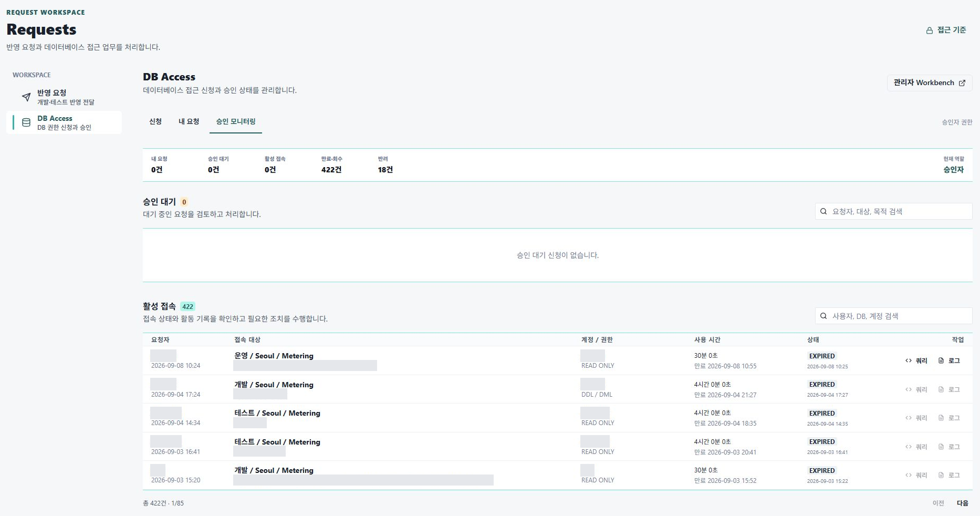This screenshot has width=980, height=516.
Task: Click the 만료·회수 422건 summary stat
Action: click(x=331, y=165)
